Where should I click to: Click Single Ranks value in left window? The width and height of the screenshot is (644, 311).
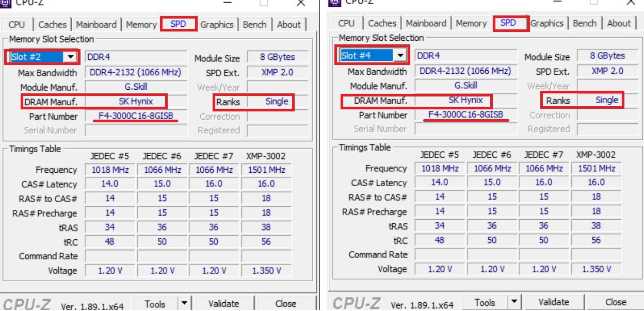(x=277, y=102)
